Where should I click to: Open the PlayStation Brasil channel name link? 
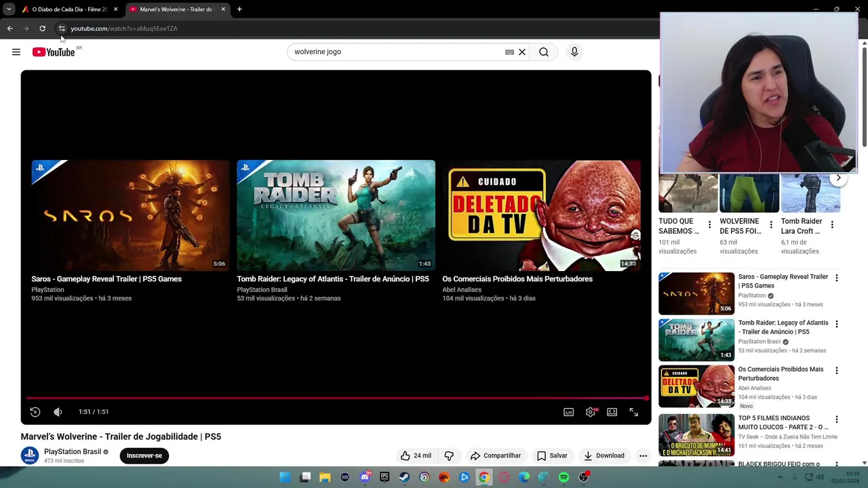point(73,451)
